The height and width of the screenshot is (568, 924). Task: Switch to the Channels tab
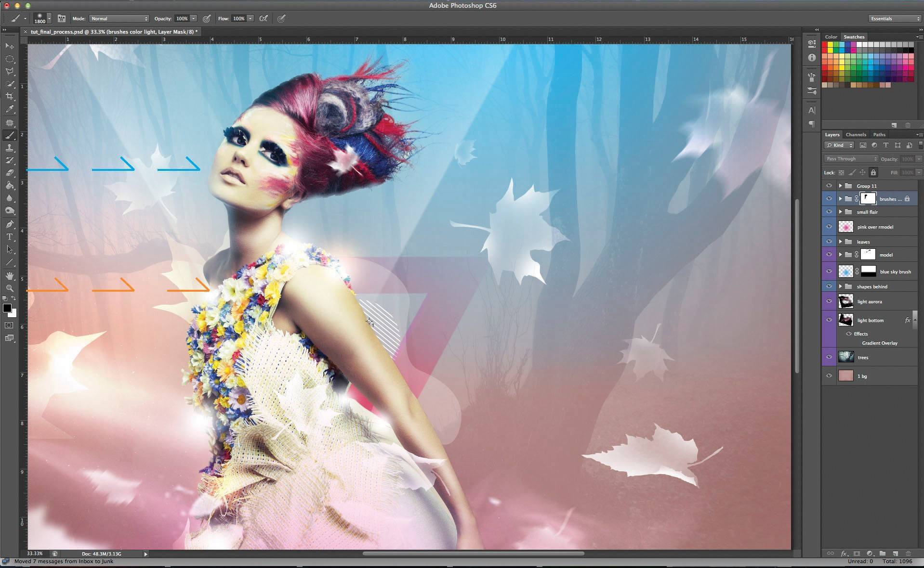tap(856, 135)
